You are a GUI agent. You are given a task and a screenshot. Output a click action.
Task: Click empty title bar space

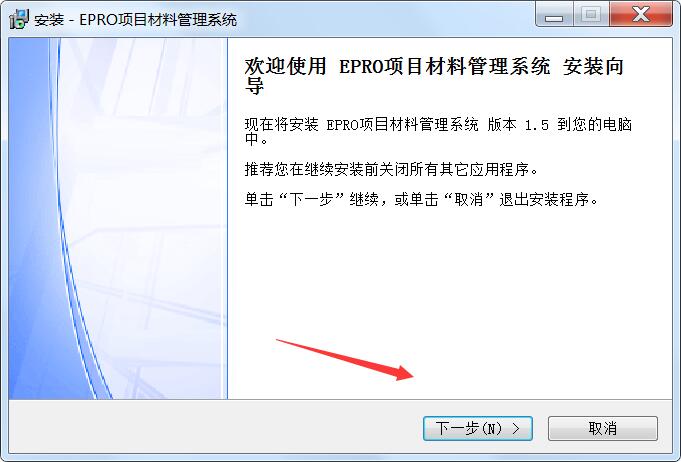pyautogui.click(x=387, y=19)
